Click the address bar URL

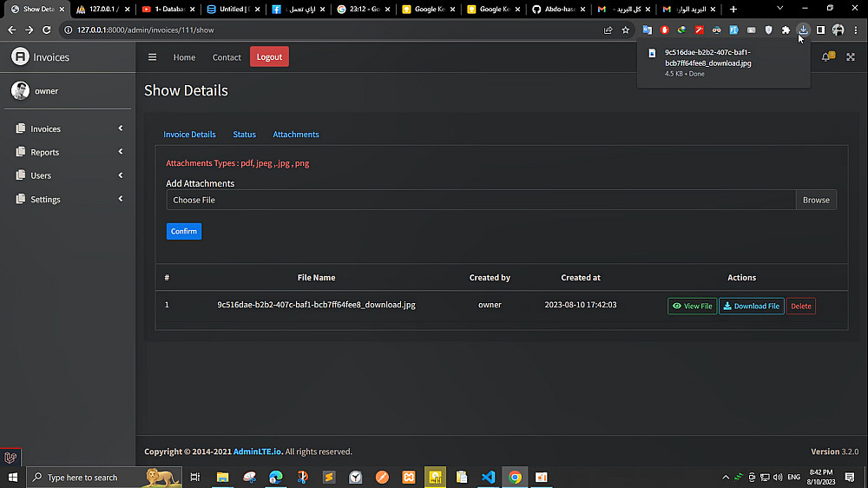tap(146, 30)
